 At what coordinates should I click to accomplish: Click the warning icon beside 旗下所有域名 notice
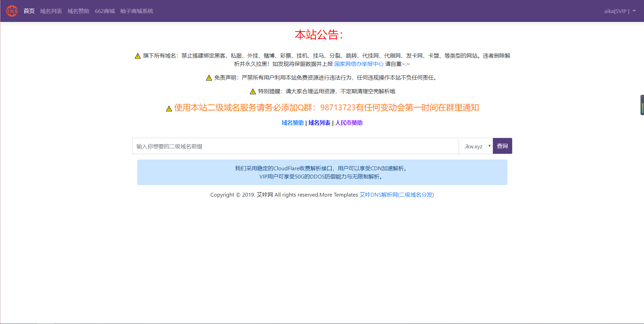coord(137,55)
